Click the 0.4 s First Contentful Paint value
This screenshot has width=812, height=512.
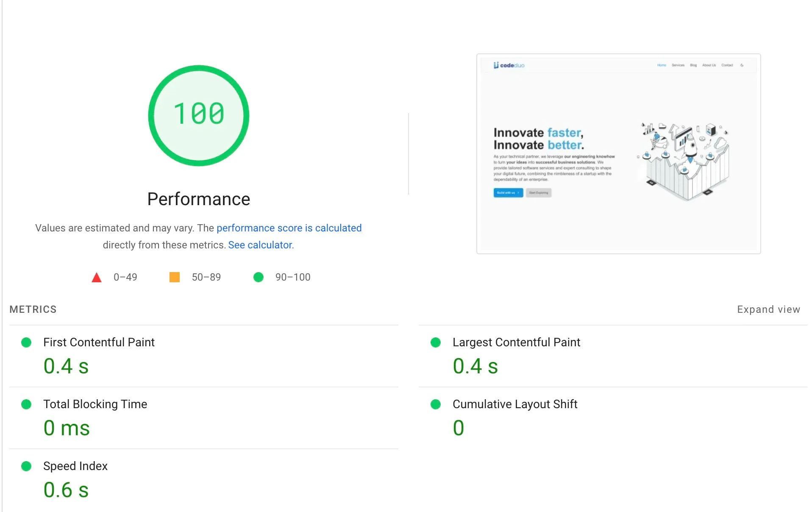tap(66, 366)
